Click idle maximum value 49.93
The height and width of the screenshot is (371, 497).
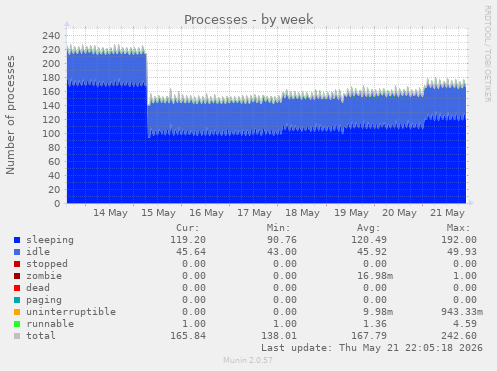[462, 252]
